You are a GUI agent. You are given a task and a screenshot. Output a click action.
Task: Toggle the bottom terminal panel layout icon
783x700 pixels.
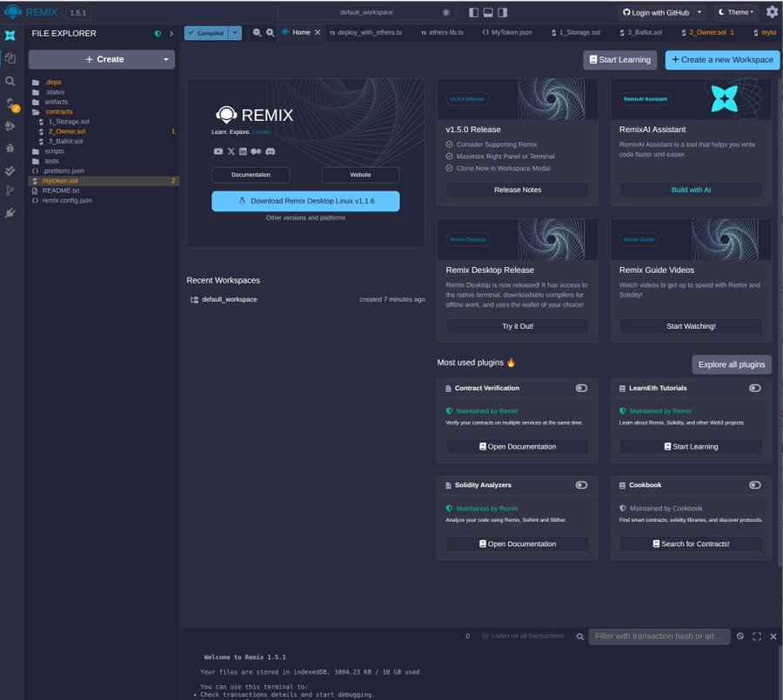(488, 12)
